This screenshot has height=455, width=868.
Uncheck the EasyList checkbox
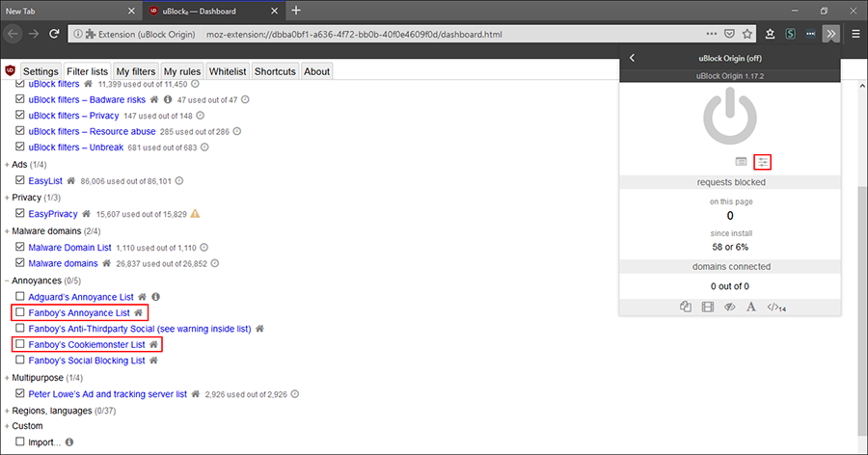tap(20, 180)
